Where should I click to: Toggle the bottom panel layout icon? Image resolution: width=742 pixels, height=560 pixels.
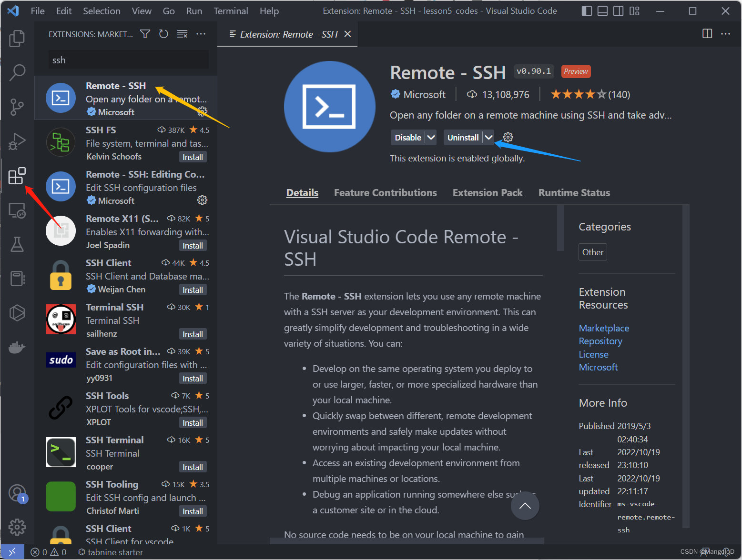tap(603, 11)
